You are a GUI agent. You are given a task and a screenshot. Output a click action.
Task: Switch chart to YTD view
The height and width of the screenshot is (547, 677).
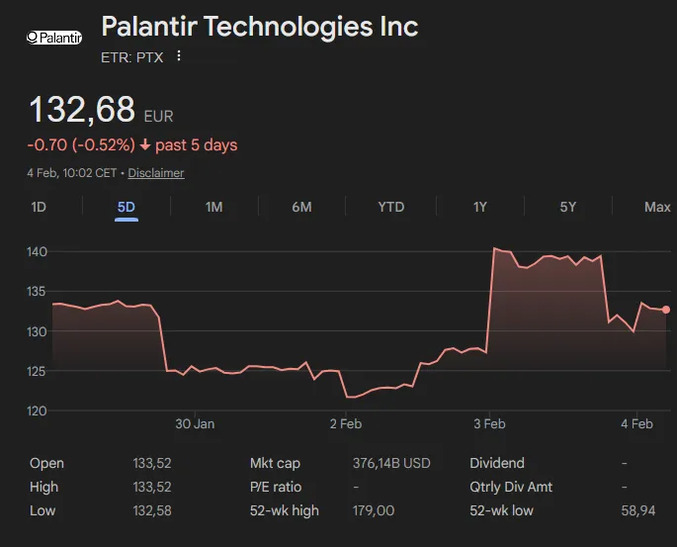[391, 207]
